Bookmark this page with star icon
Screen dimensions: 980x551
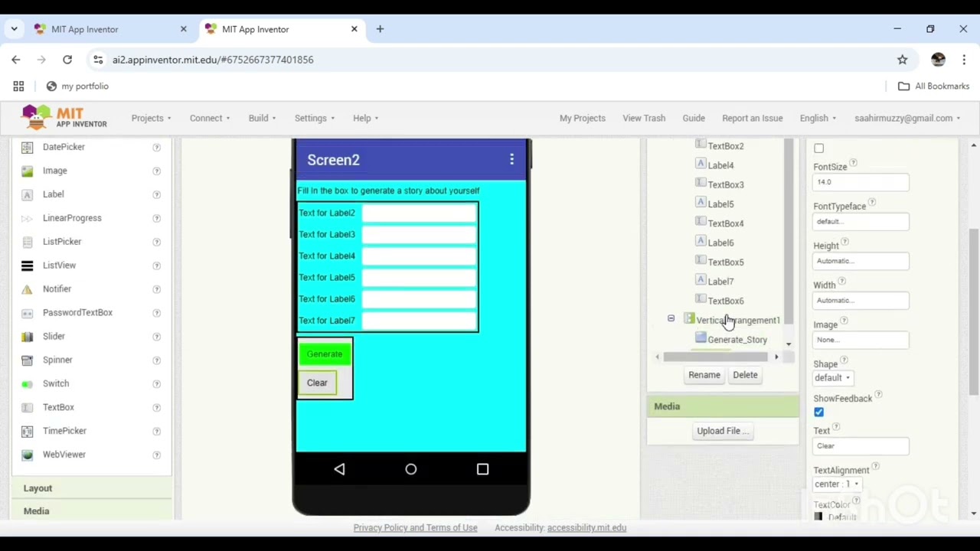coord(903,60)
